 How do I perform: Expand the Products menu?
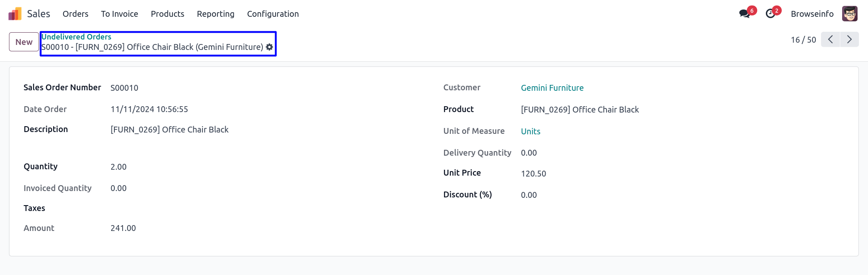pyautogui.click(x=168, y=14)
